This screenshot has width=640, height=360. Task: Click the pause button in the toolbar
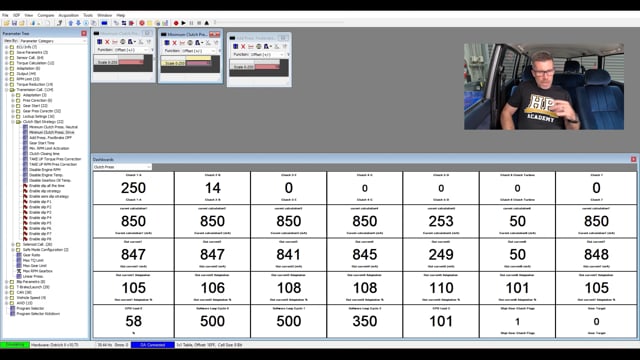(x=191, y=23)
